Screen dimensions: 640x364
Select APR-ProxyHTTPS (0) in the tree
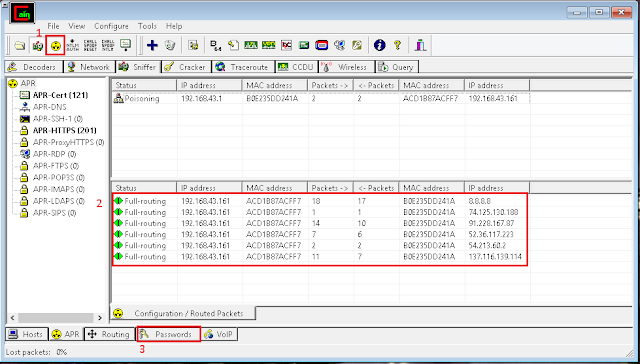click(x=68, y=142)
